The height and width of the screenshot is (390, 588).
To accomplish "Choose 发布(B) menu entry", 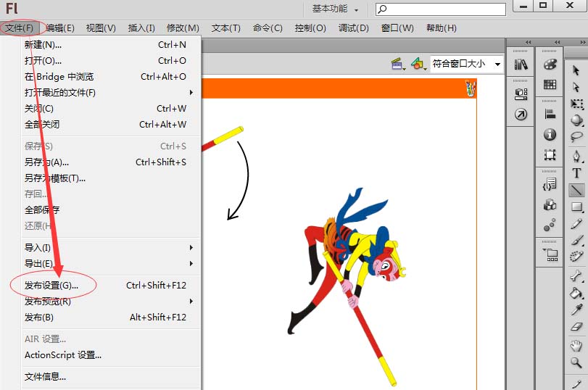I will point(112,318).
